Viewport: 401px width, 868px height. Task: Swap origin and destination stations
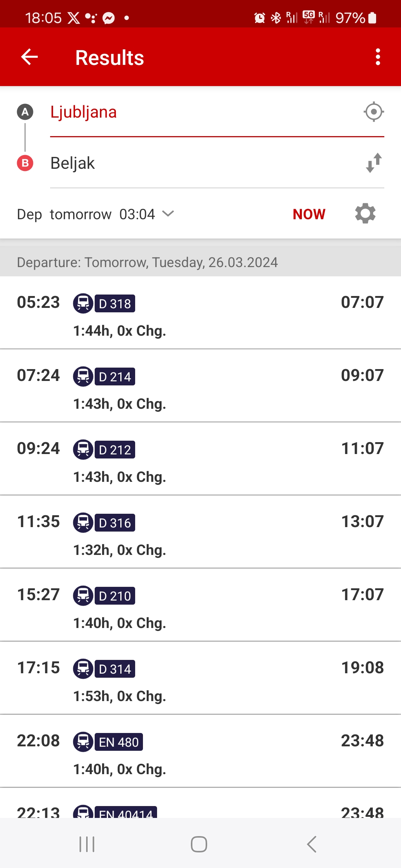point(374,163)
